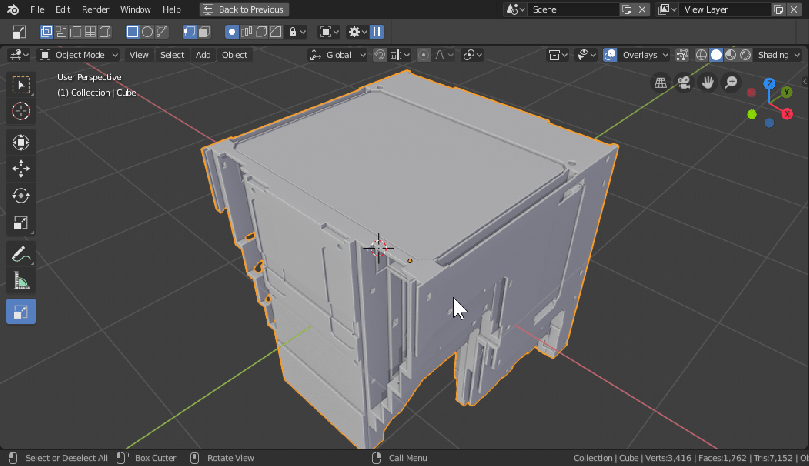Click the zoom magnifier viewport icon
This screenshot has height=466, width=809.
pos(731,83)
